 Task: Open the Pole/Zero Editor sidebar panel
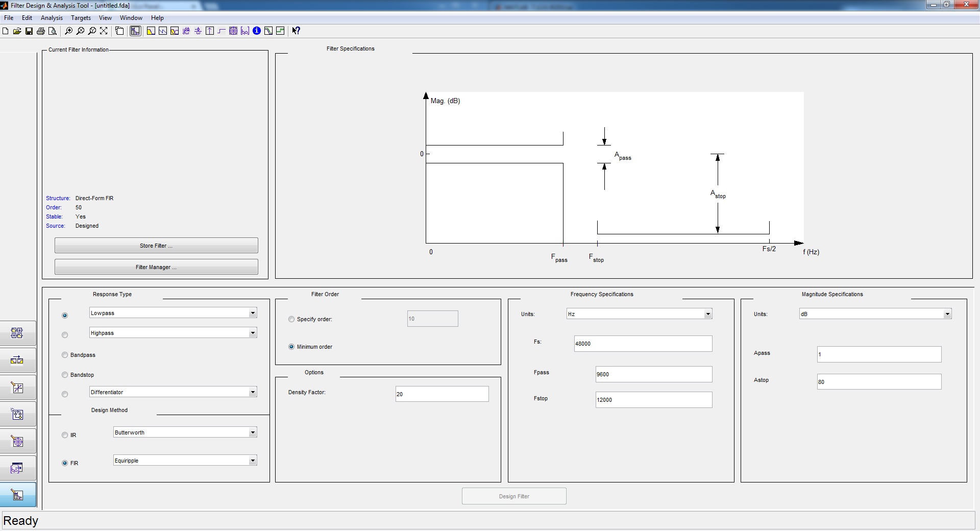tap(17, 442)
